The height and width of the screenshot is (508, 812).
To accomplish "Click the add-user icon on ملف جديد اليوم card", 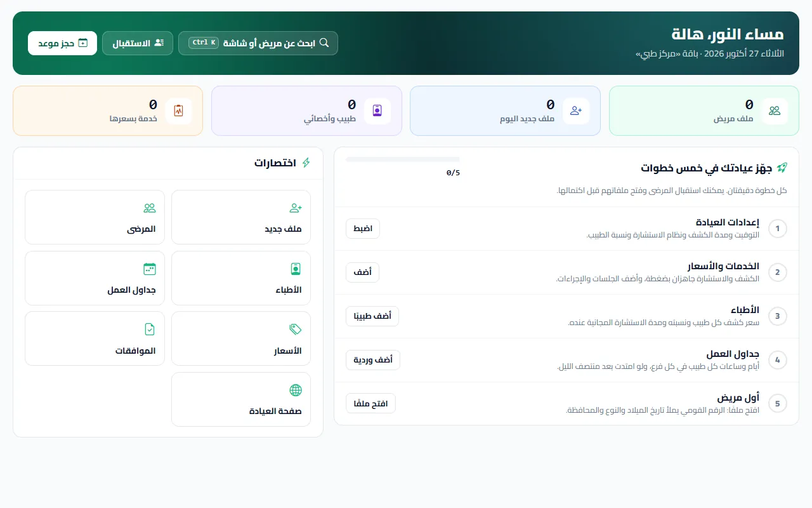I will tap(576, 110).
